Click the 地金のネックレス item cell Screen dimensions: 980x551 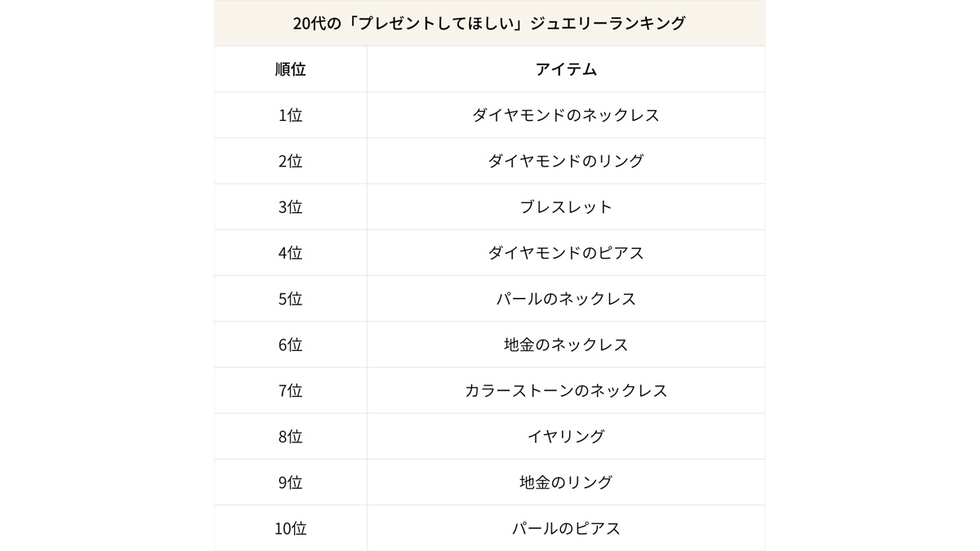(566, 344)
